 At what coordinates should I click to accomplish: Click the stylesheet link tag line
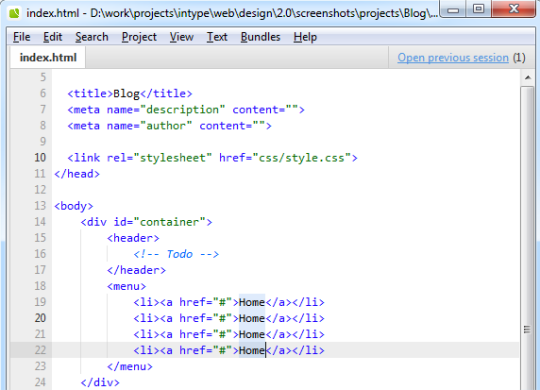click(x=212, y=158)
